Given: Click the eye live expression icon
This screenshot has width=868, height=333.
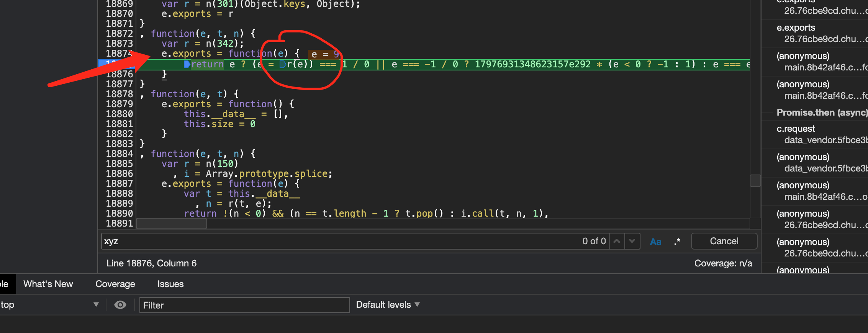Looking at the screenshot, I should coord(120,305).
